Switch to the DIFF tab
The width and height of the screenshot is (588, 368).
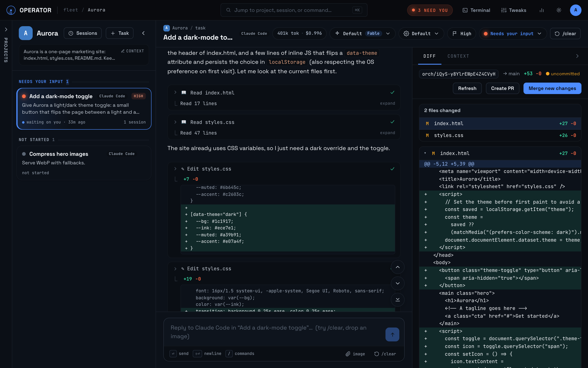coord(429,56)
